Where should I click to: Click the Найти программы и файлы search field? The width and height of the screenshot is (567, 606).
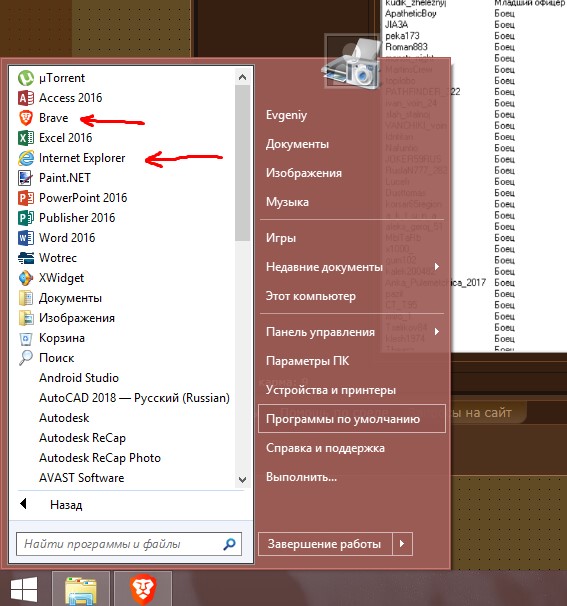[129, 544]
